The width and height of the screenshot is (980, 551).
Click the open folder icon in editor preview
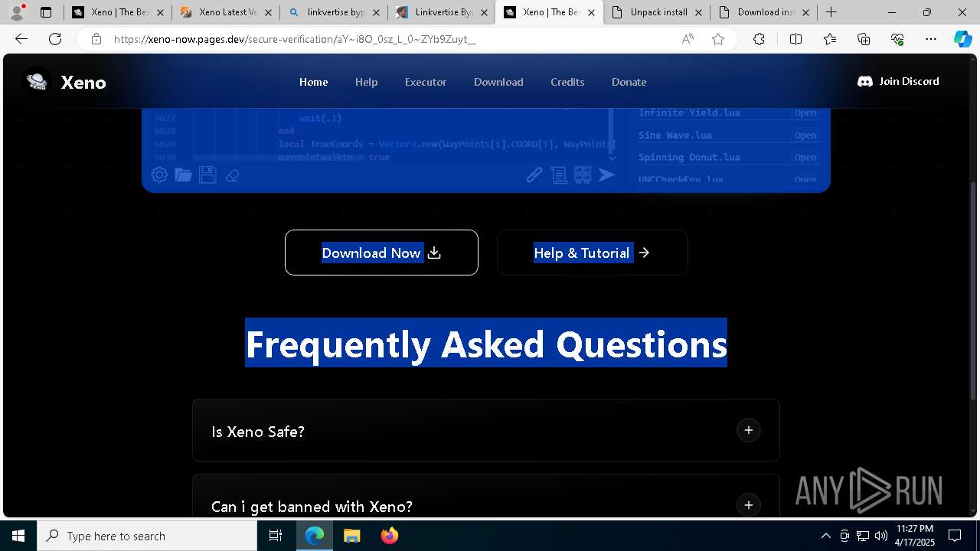click(183, 174)
